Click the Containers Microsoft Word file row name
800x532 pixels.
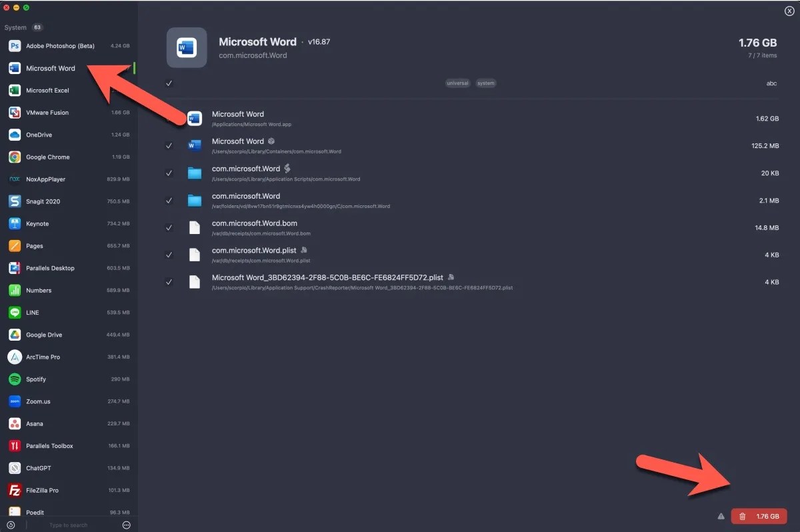pos(238,141)
